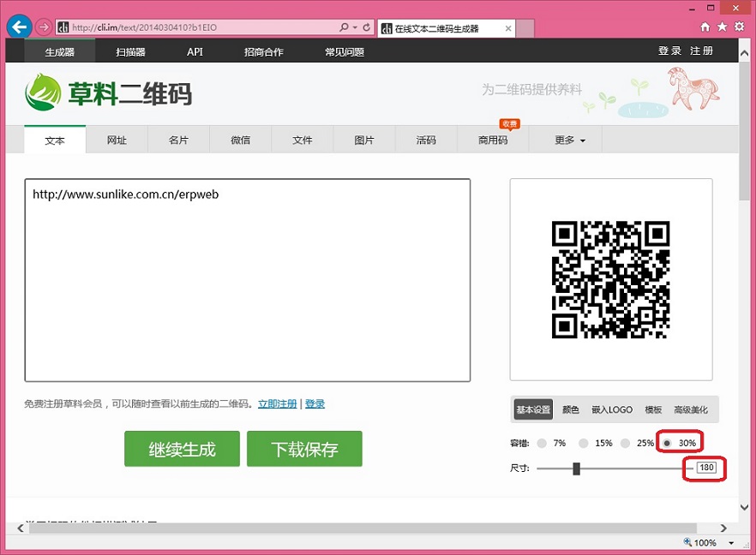Click the generated QR code image
This screenshot has height=555, width=756.
tap(611, 279)
